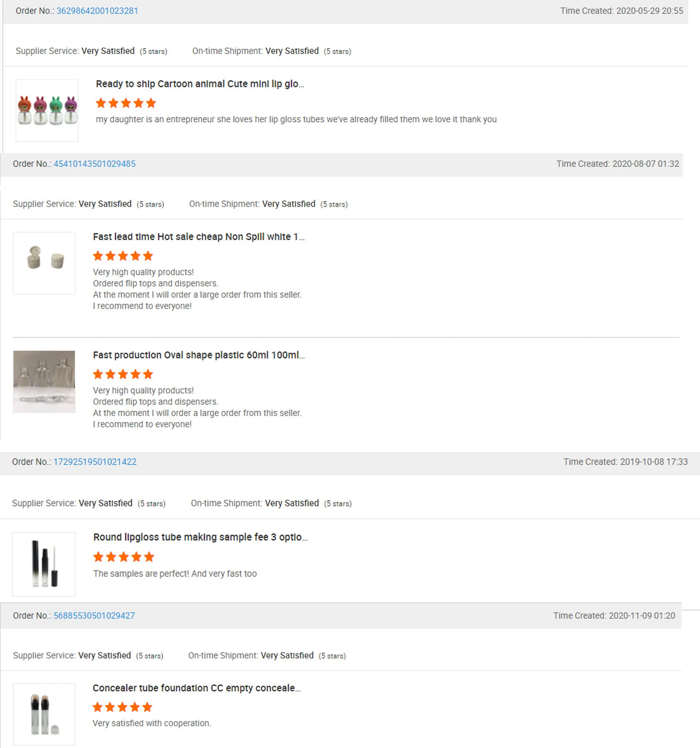Open "Fast production Oval shape plastic" title

(x=198, y=355)
